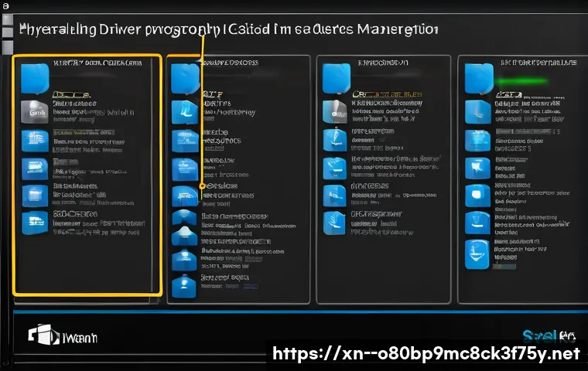Click the header text of the rightmost panel
This screenshot has height=371, width=588.
click(x=538, y=63)
